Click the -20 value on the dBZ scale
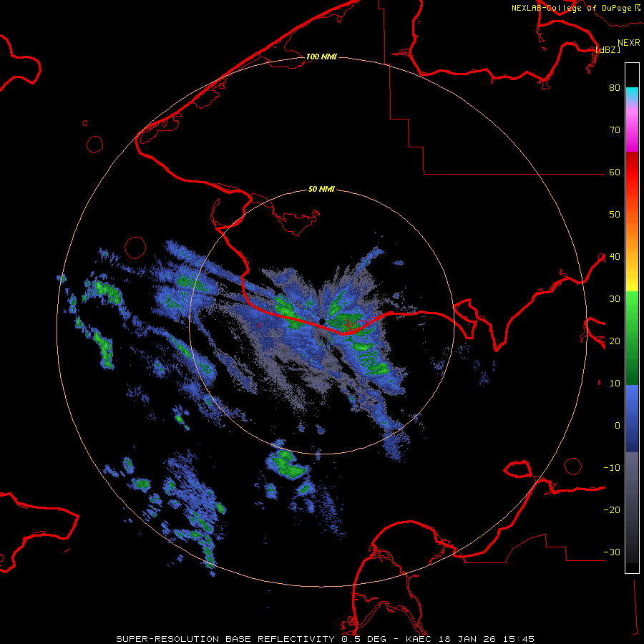This screenshot has width=644, height=644. (612, 509)
